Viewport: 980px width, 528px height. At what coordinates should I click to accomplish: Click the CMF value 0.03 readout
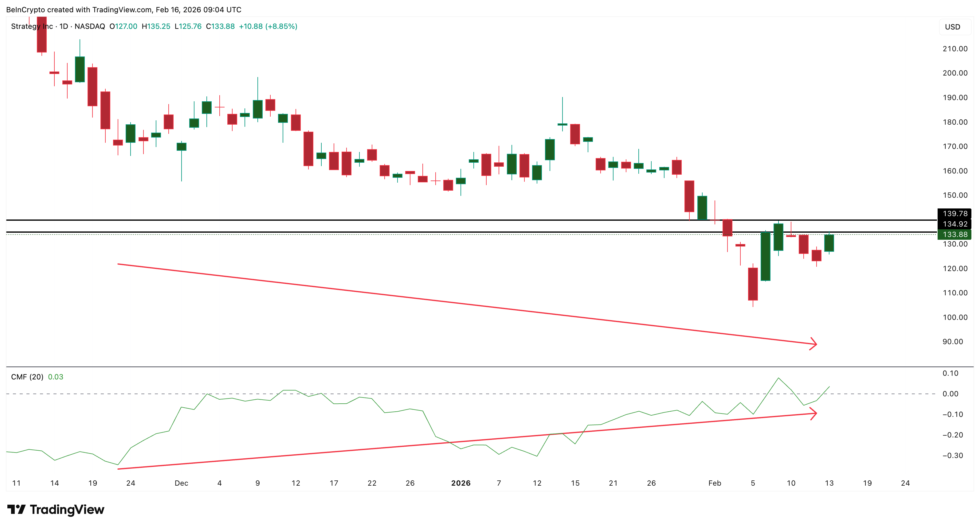coord(56,377)
